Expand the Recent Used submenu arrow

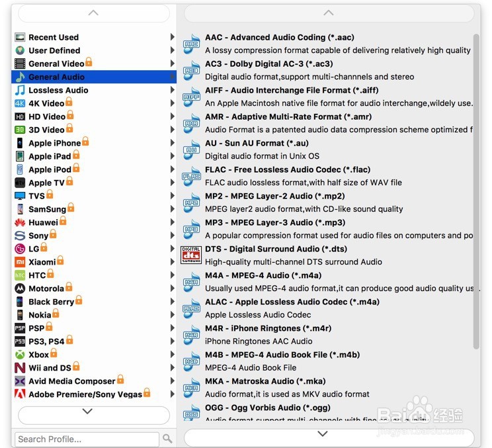tap(172, 37)
